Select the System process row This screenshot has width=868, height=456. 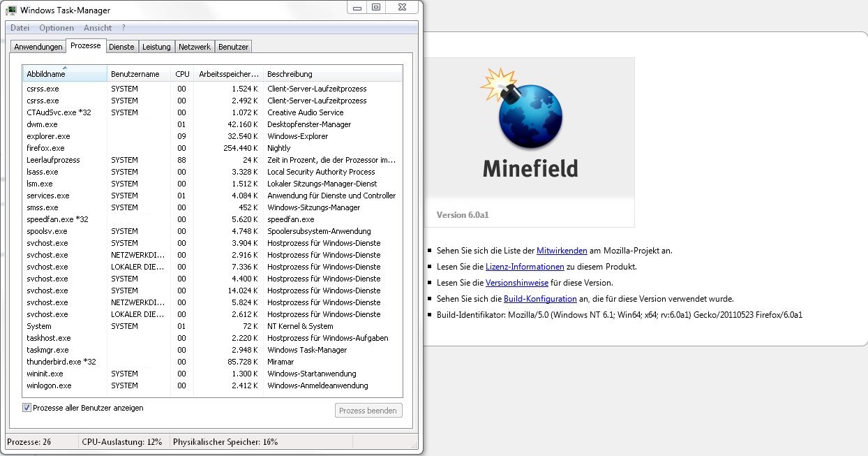coord(212,326)
